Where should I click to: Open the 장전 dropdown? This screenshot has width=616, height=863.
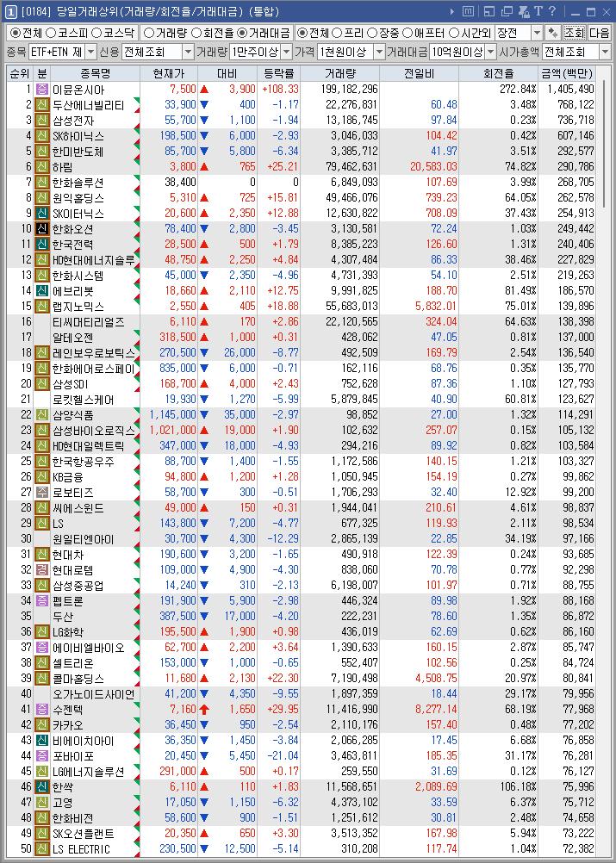538,33
